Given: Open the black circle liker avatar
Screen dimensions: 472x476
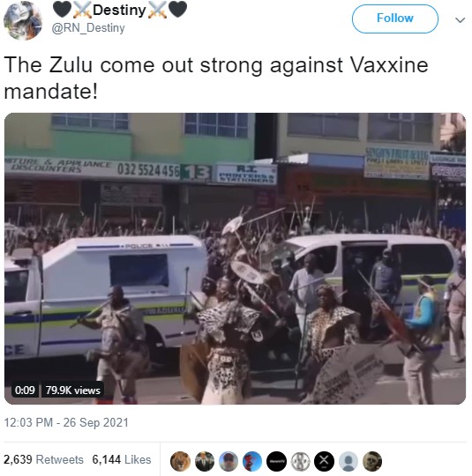Looking at the screenshot, I should 276,461.
